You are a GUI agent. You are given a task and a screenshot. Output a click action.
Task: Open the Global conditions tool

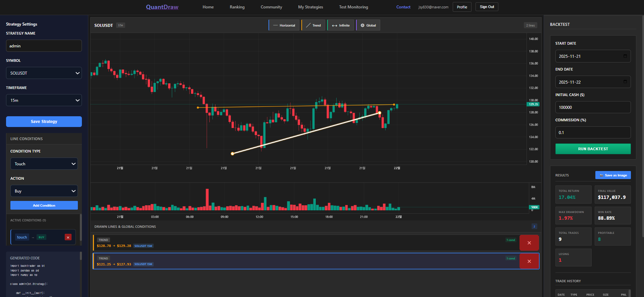368,25
